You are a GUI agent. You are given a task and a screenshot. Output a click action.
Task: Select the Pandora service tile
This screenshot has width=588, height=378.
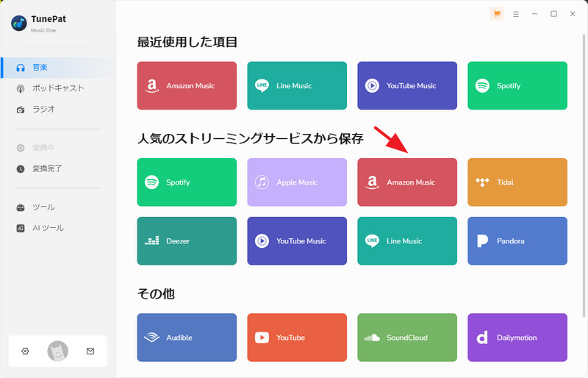click(517, 241)
